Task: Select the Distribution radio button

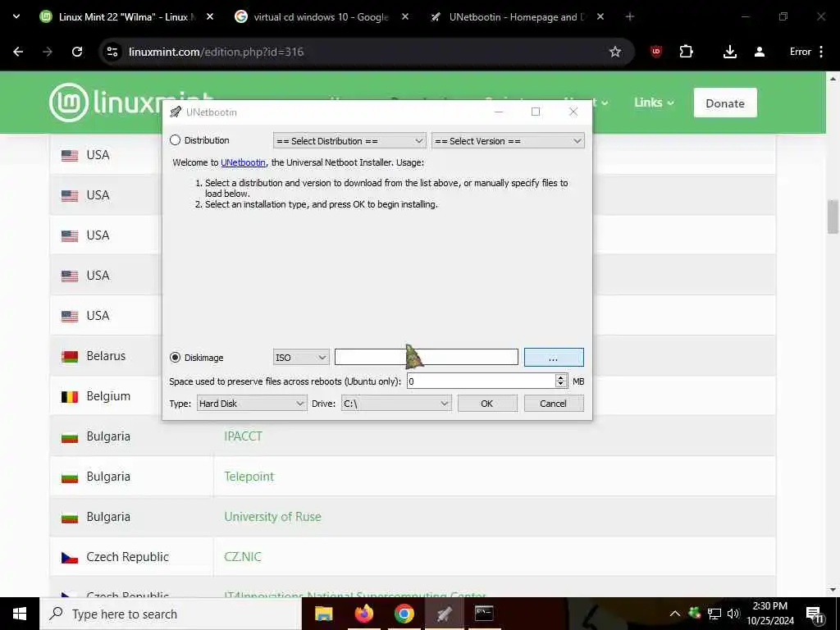Action: (176, 140)
